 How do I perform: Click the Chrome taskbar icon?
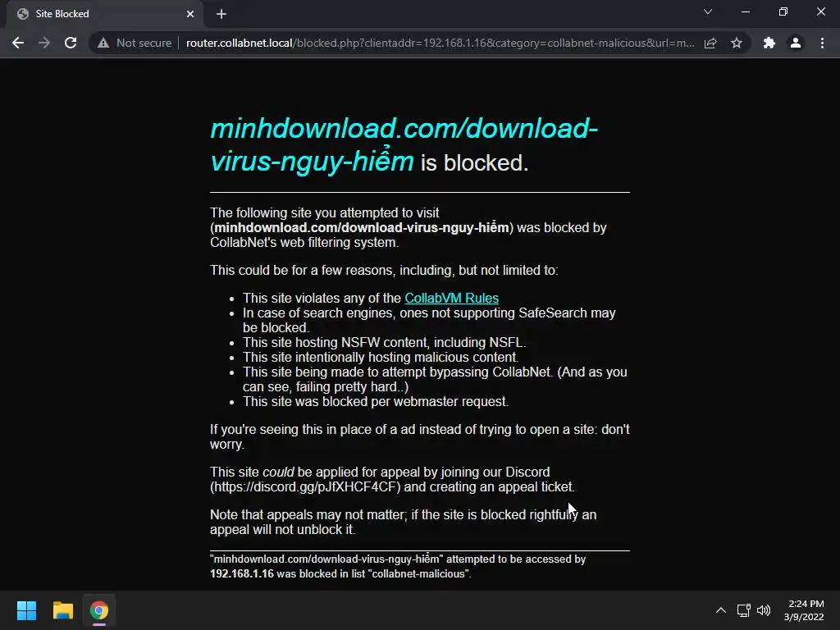pos(99,610)
